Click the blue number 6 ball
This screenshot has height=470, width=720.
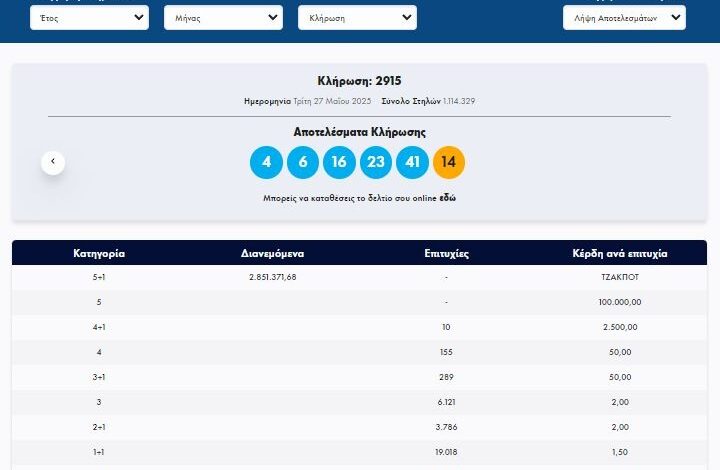point(303,161)
